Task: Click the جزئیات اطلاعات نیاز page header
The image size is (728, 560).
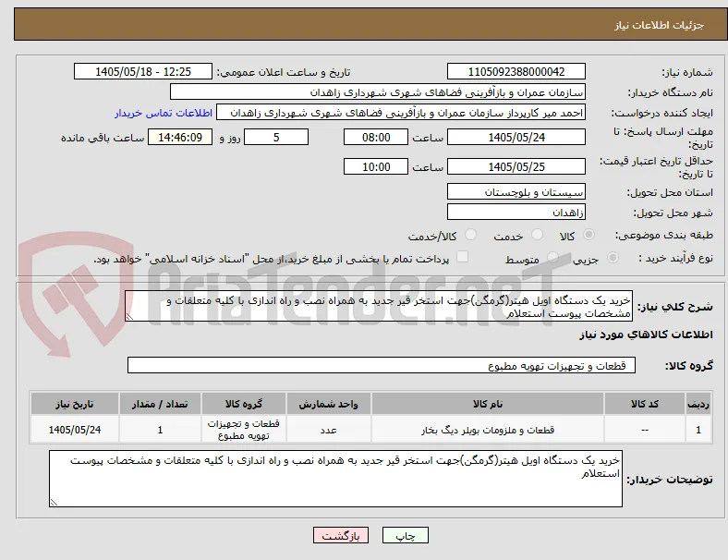Action: click(659, 25)
